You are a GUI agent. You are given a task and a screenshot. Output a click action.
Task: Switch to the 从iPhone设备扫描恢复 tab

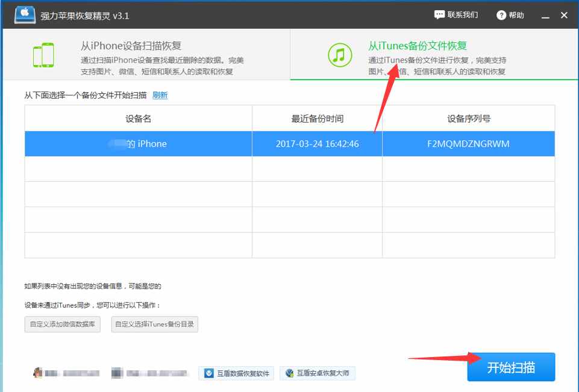click(145, 54)
